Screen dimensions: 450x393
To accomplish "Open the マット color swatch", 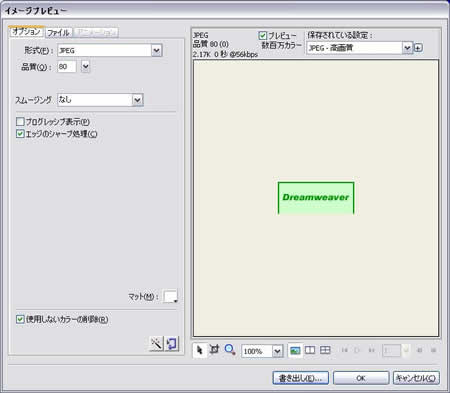I will point(170,296).
